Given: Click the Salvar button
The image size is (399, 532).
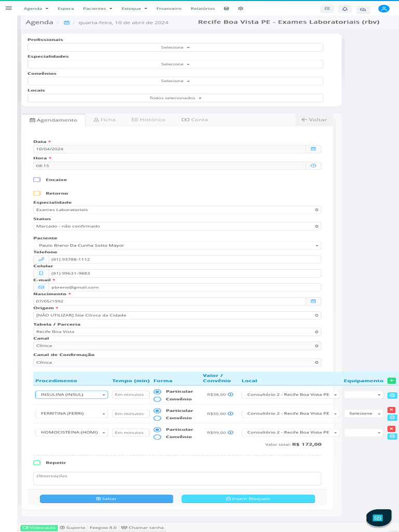Looking at the screenshot, I should pos(106,499).
